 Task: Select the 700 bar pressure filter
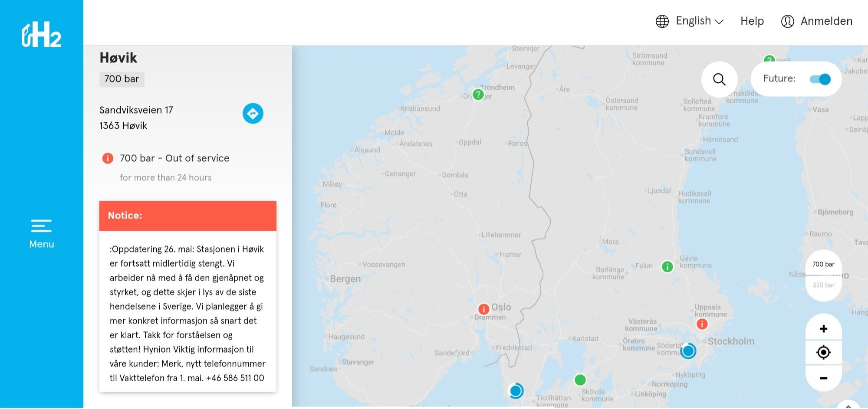coord(823,264)
